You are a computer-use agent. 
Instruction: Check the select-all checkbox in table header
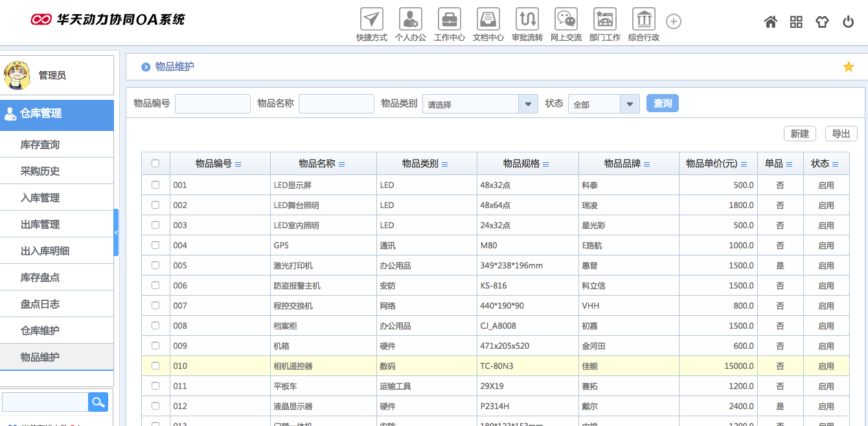point(155,163)
